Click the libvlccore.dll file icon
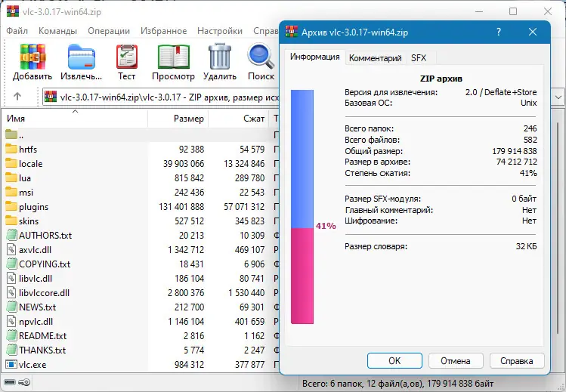Image resolution: width=566 pixels, height=392 pixels. (x=11, y=292)
